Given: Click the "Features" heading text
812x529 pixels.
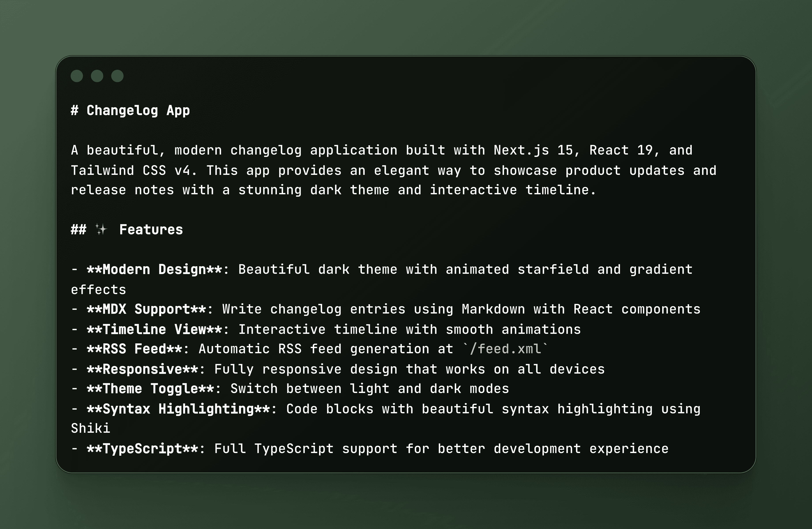Looking at the screenshot, I should point(151,230).
